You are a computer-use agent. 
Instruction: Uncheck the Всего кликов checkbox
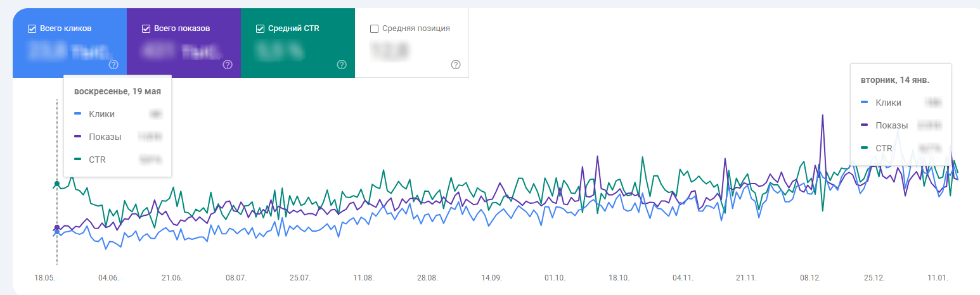pyautogui.click(x=32, y=28)
